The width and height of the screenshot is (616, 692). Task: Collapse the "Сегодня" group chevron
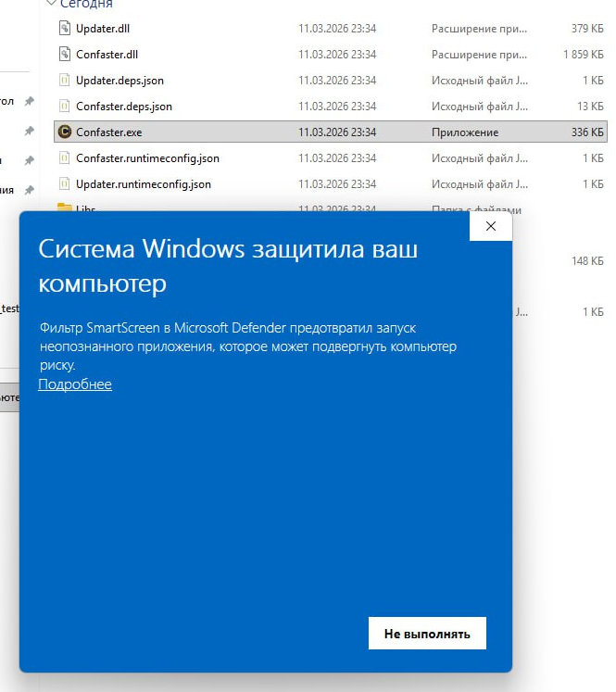tap(51, 4)
